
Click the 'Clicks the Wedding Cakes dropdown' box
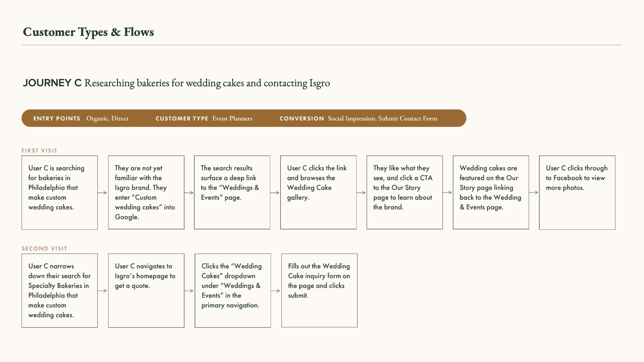pyautogui.click(x=232, y=290)
